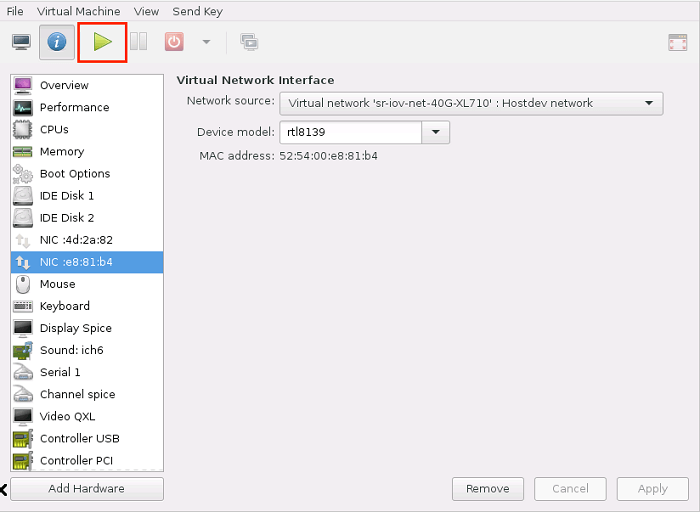Viewport: 700px width, 512px height.
Task: Select Performance in hardware list
Action: tap(87, 108)
